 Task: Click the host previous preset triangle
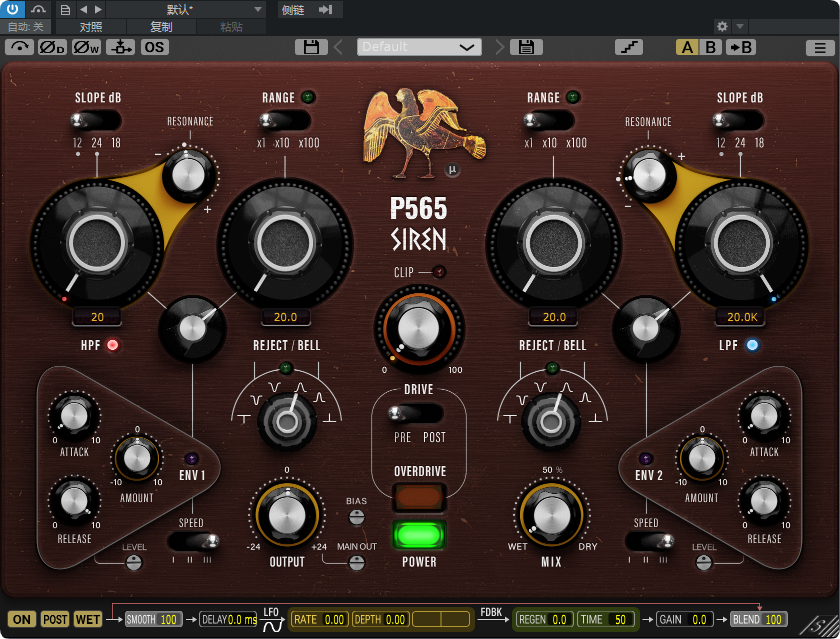(x=83, y=9)
